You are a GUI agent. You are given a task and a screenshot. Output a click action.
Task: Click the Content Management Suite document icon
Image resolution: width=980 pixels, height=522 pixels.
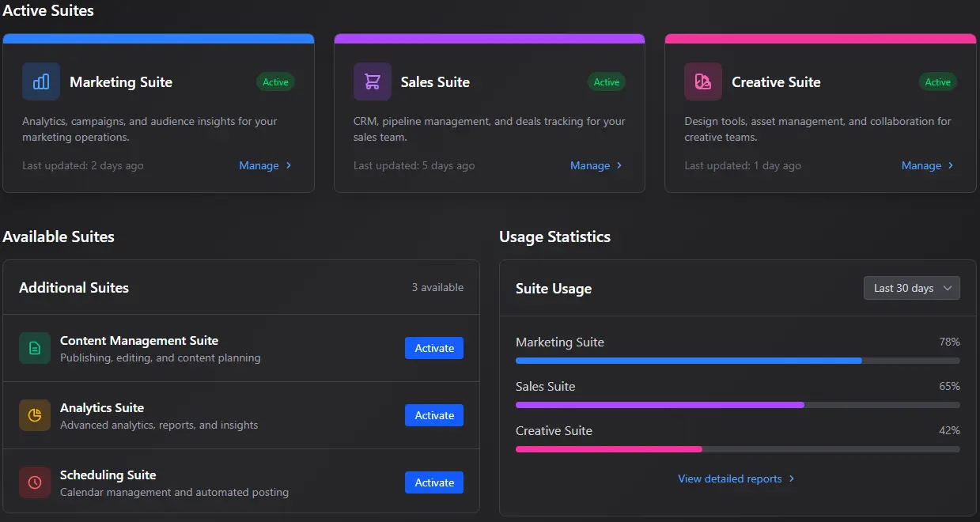(35, 348)
